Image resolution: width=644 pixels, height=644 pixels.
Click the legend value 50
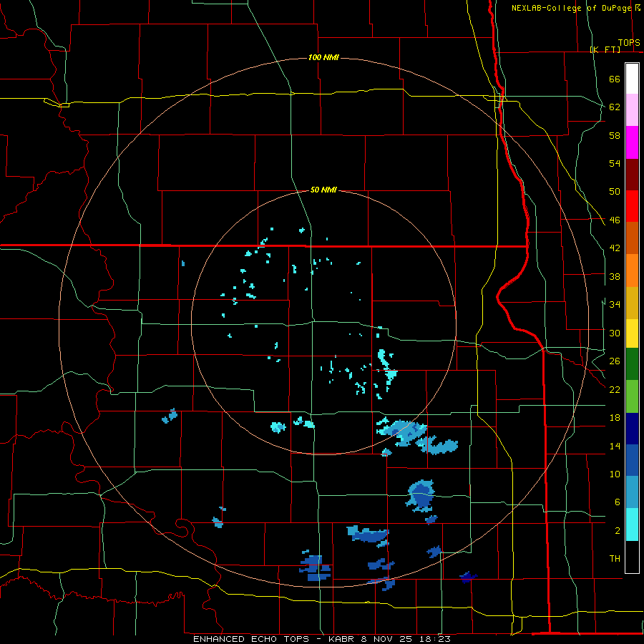click(x=615, y=191)
